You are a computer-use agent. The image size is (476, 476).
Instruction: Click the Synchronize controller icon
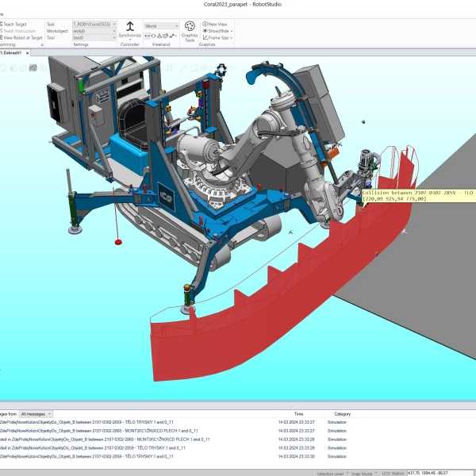[130, 26]
